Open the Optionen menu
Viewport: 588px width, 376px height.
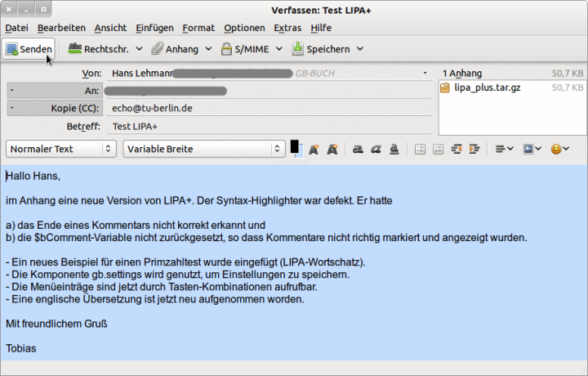(x=243, y=28)
